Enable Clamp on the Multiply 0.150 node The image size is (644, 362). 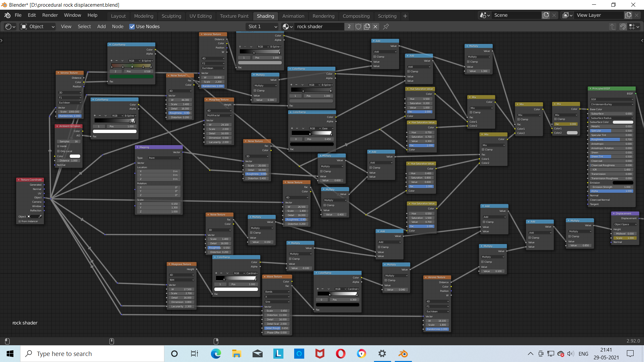click(252, 233)
